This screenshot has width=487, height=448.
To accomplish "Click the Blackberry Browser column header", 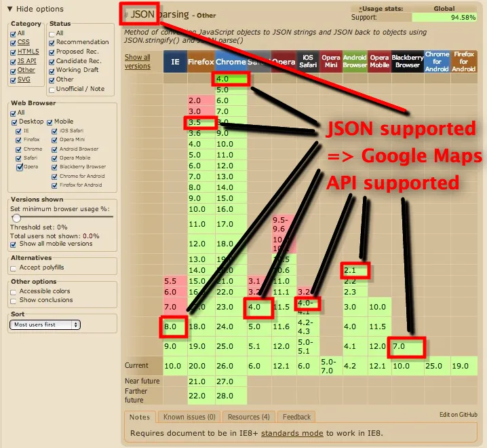I will pyautogui.click(x=408, y=62).
